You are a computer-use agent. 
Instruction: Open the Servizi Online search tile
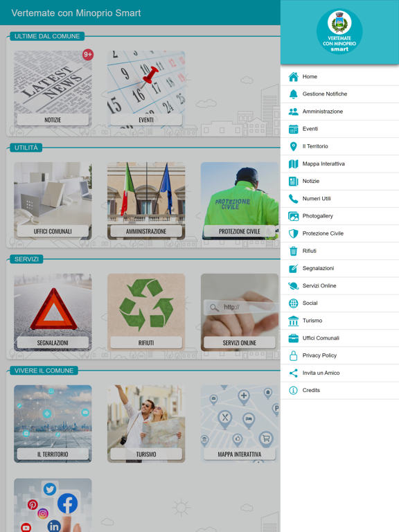(240, 312)
